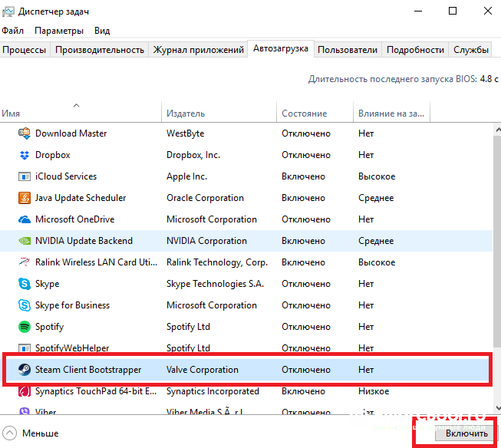Collapse view using Меньше arrow icon

click(9, 433)
